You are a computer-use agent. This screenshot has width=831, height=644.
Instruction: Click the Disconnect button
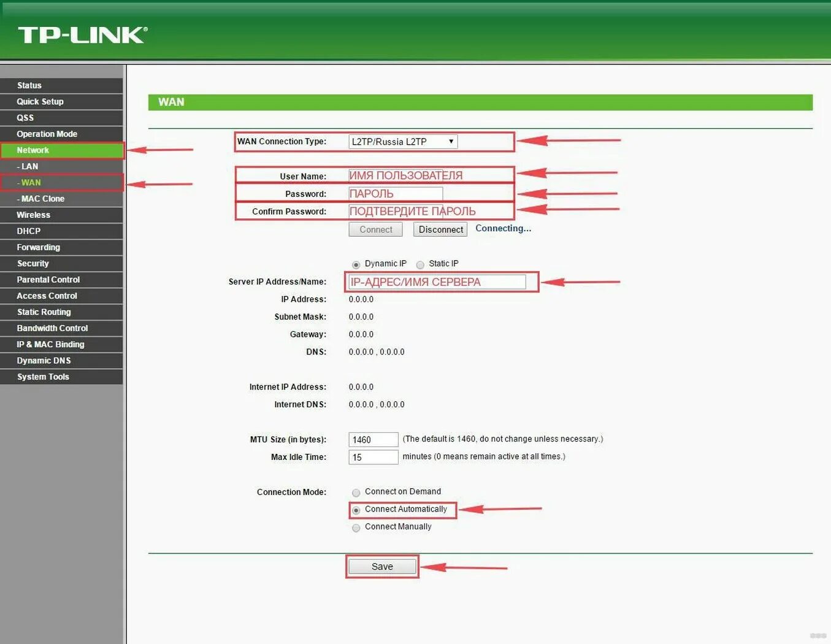pyautogui.click(x=440, y=229)
